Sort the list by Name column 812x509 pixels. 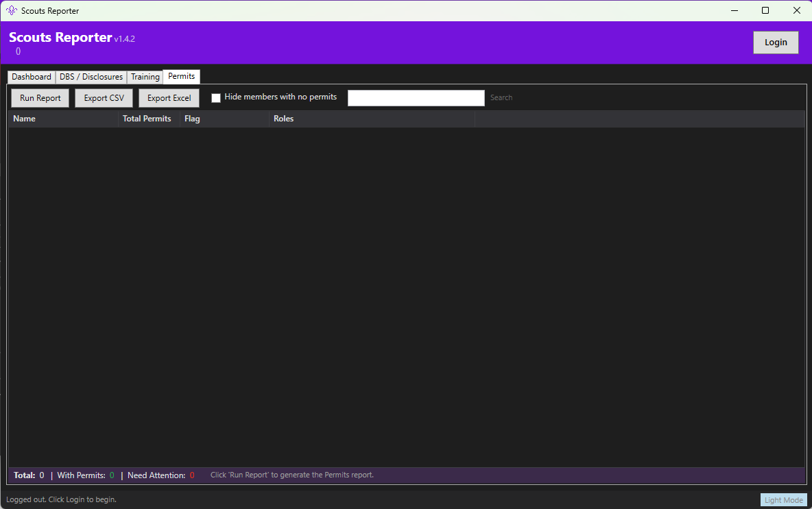(24, 118)
